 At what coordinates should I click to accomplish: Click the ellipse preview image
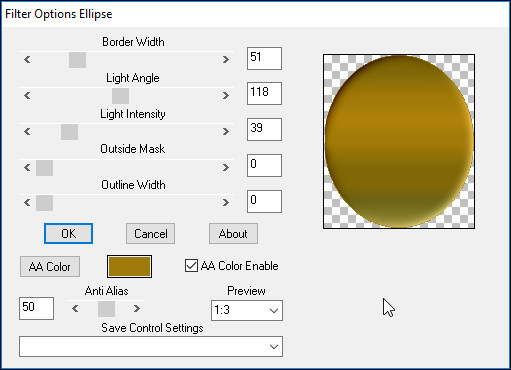click(399, 142)
